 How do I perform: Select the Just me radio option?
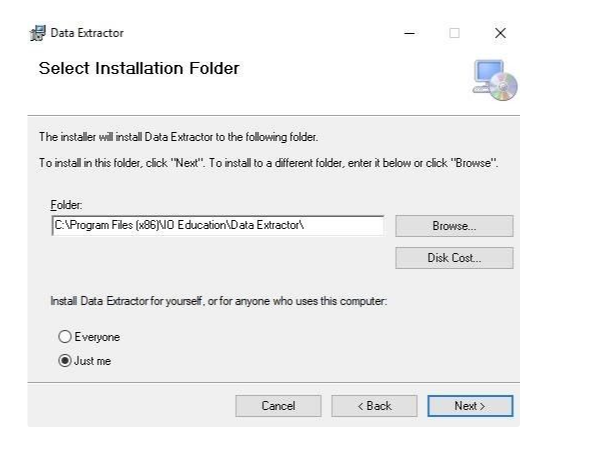pyautogui.click(x=65, y=361)
